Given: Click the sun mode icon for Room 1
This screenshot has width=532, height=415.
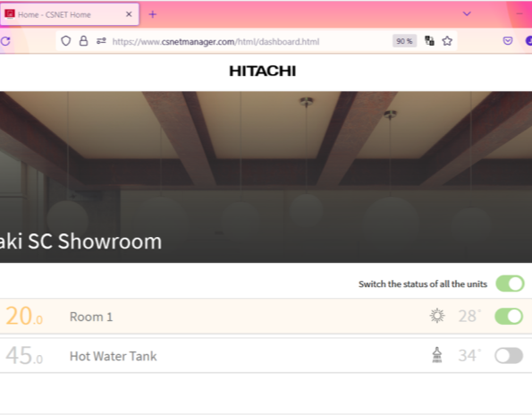Looking at the screenshot, I should coord(437,316).
